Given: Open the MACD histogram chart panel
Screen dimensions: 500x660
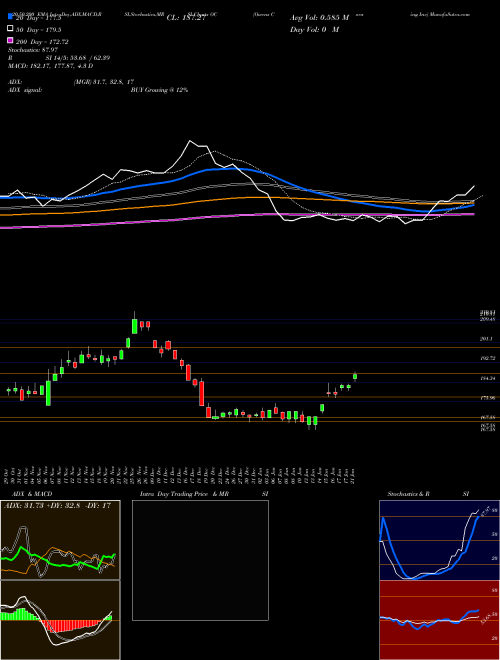Looking at the screenshot, I should click(x=60, y=620).
